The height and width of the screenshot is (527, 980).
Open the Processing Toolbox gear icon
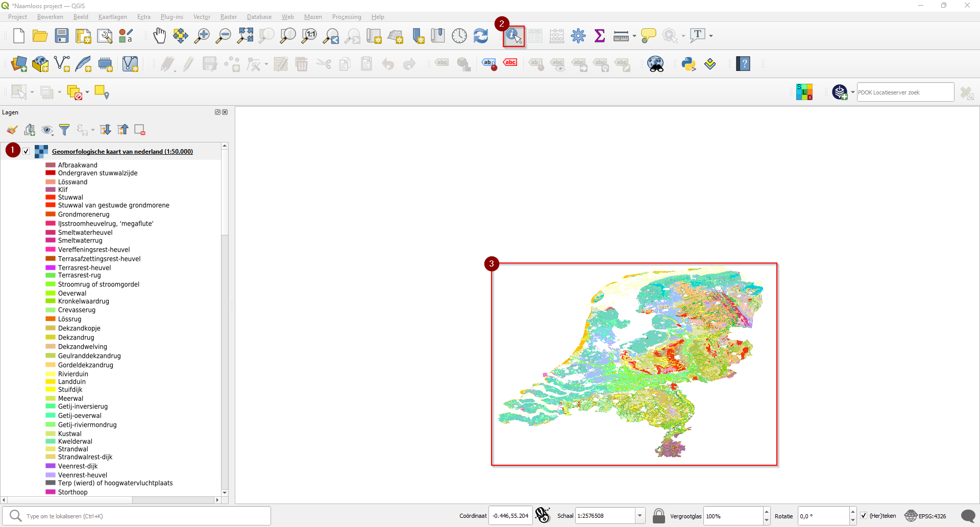578,36
